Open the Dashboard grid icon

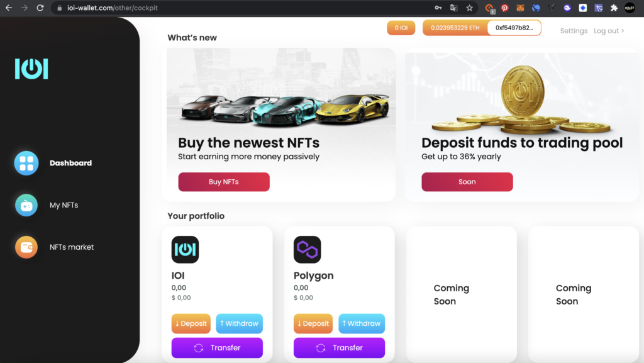coord(26,163)
